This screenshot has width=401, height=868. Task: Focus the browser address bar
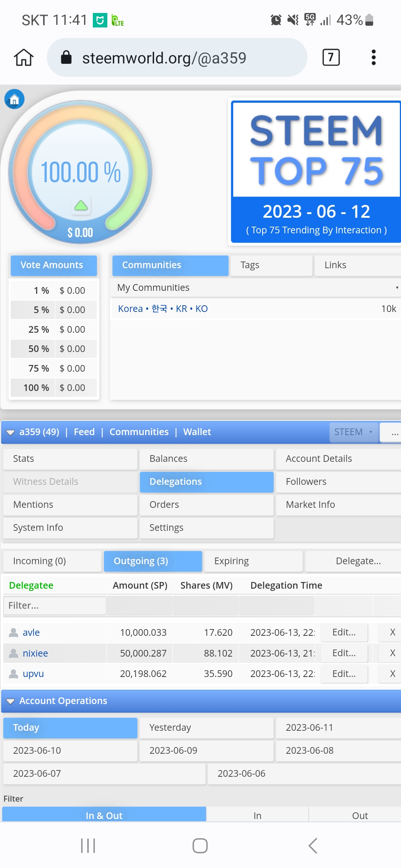[177, 57]
